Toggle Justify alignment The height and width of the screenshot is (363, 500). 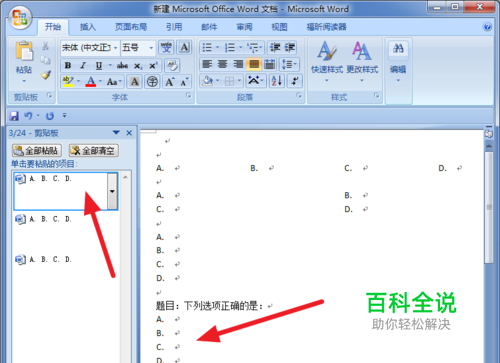coord(254,64)
